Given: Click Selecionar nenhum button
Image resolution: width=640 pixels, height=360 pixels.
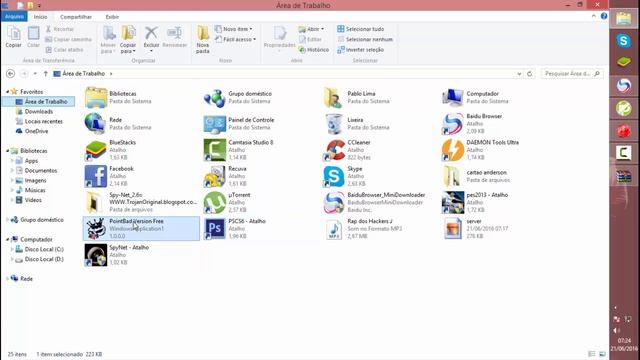Looking at the screenshot, I should tap(365, 39).
